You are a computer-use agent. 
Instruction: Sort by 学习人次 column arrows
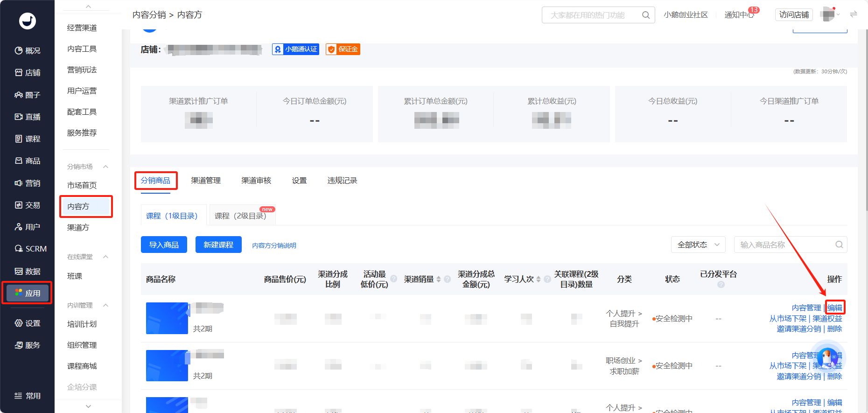539,279
